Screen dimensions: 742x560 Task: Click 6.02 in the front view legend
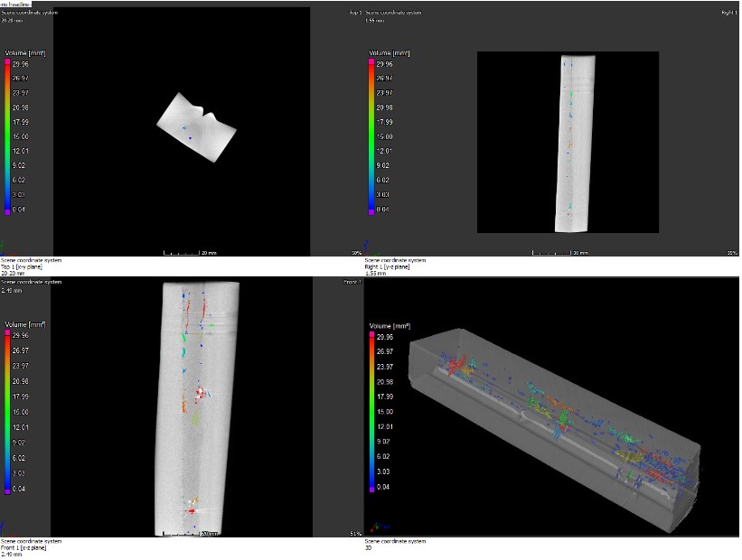click(x=18, y=458)
